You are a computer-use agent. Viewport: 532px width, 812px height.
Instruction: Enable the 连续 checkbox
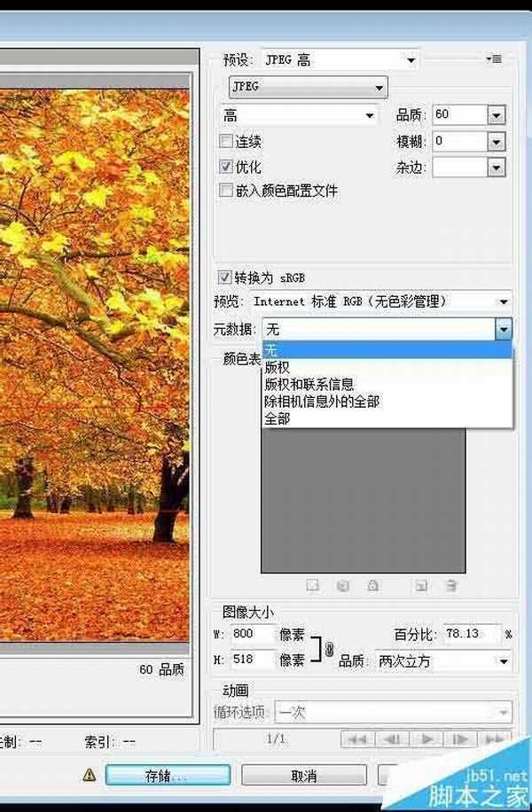pyautogui.click(x=226, y=141)
